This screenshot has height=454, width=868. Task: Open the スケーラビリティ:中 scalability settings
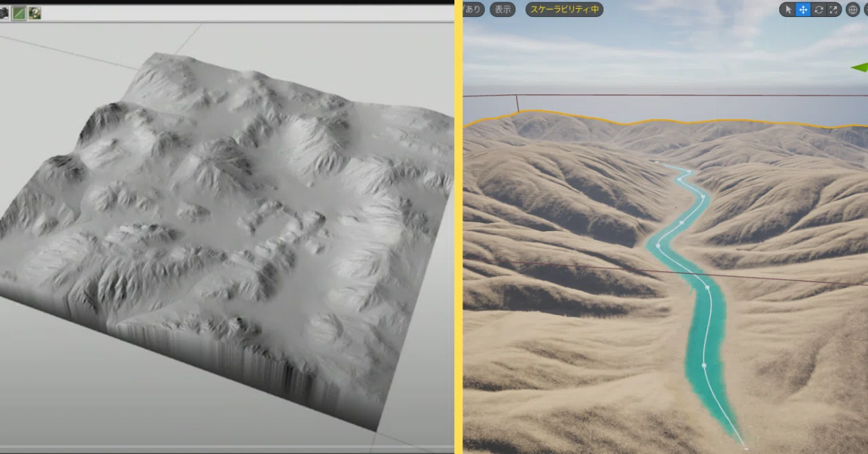point(564,9)
